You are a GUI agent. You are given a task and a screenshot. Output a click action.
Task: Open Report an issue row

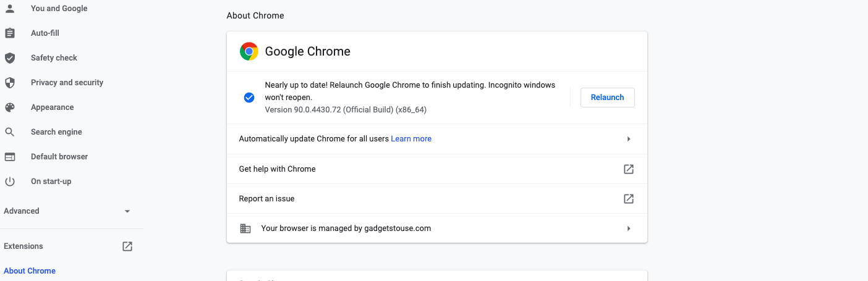click(x=437, y=199)
